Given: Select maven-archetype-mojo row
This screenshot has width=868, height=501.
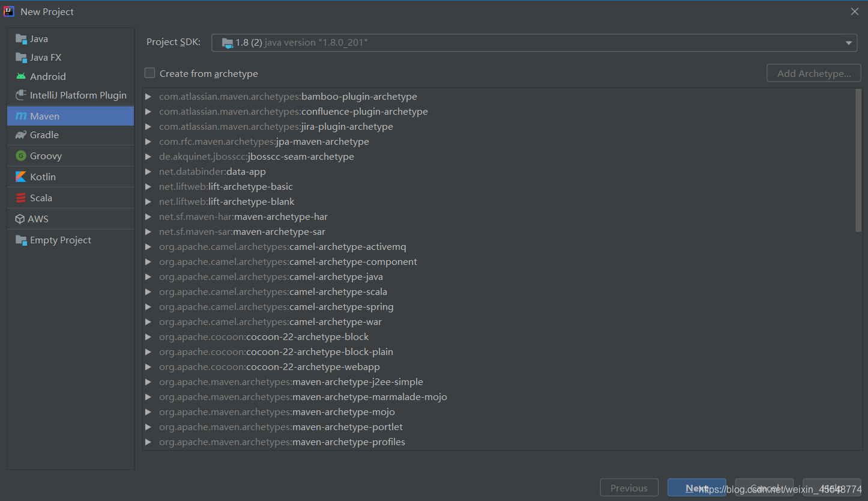Looking at the screenshot, I should click(499, 412).
